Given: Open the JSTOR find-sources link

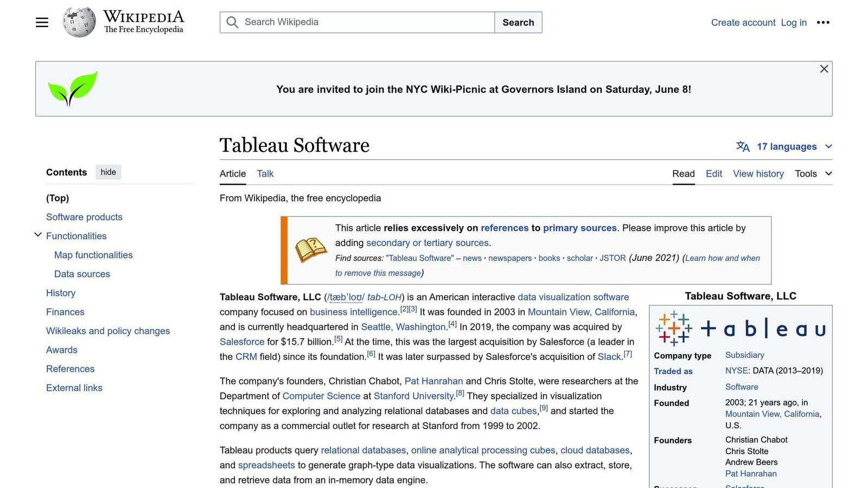Looking at the screenshot, I should pyautogui.click(x=613, y=258).
